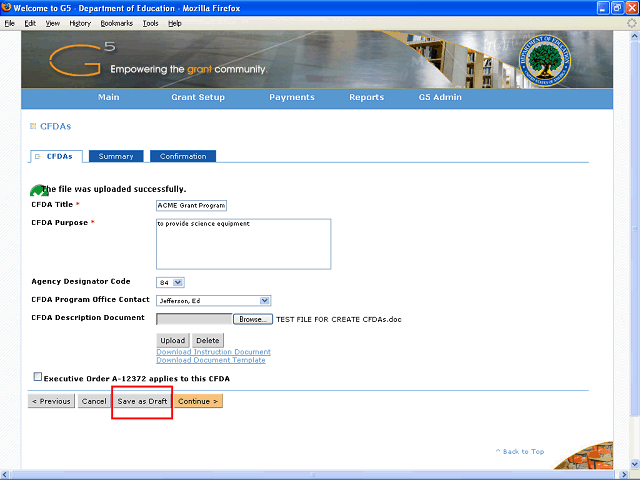Click the Upload button
Screen dimensions: 640x480
pyautogui.click(x=173, y=340)
